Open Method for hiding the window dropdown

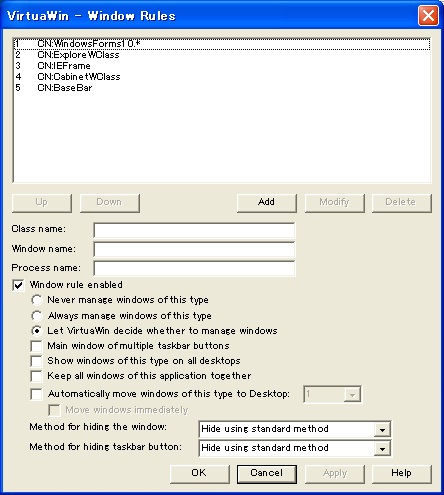click(295, 429)
